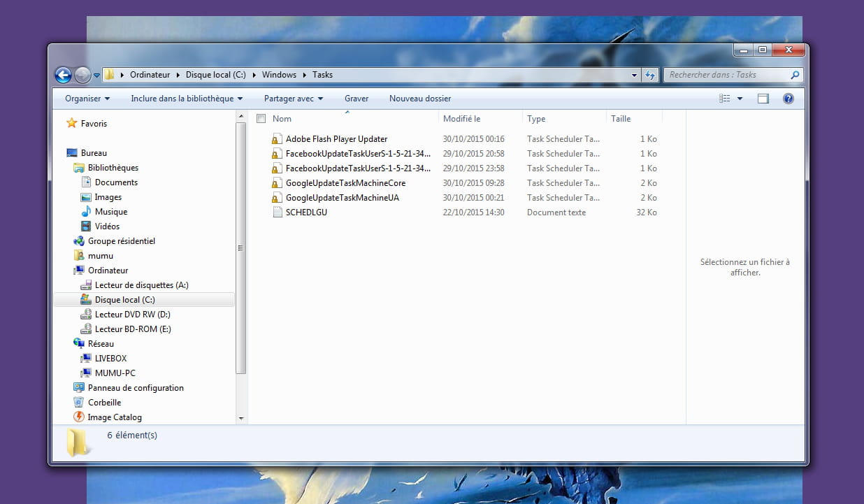Click the change view icon

[x=725, y=99]
